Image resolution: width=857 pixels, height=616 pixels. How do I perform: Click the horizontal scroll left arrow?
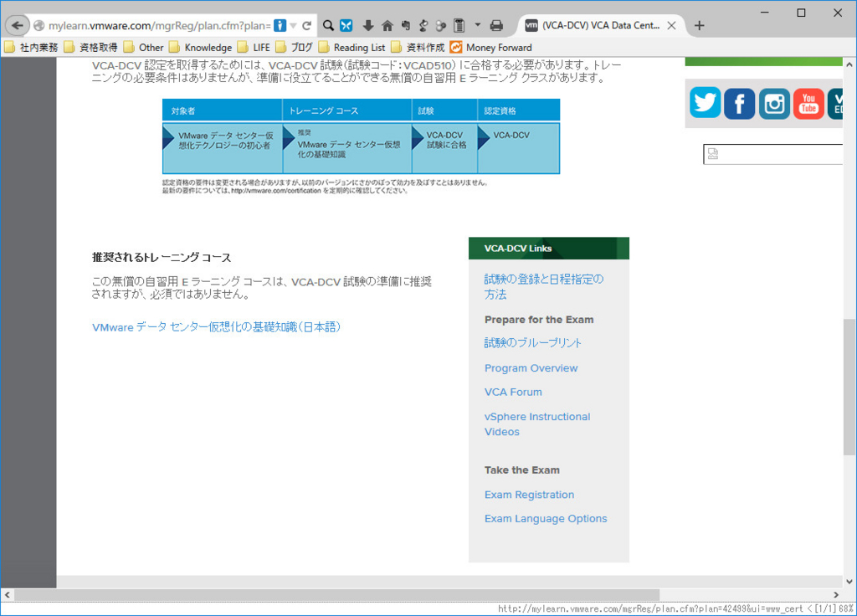7,595
